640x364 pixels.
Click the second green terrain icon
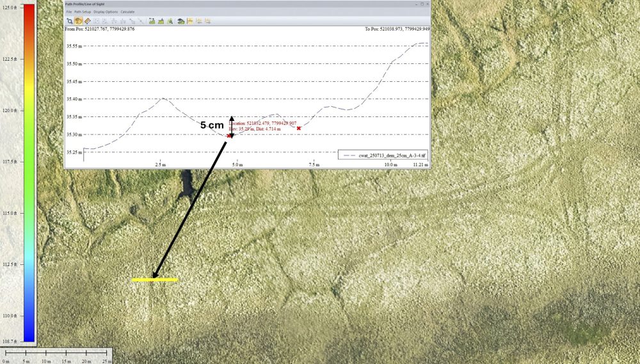click(161, 21)
